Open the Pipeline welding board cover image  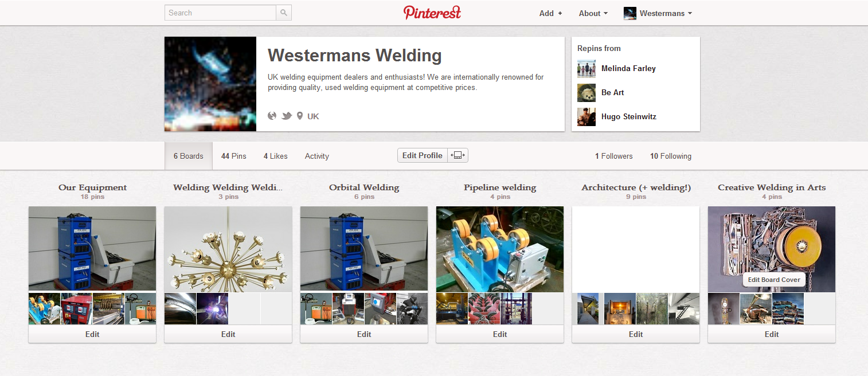500,249
